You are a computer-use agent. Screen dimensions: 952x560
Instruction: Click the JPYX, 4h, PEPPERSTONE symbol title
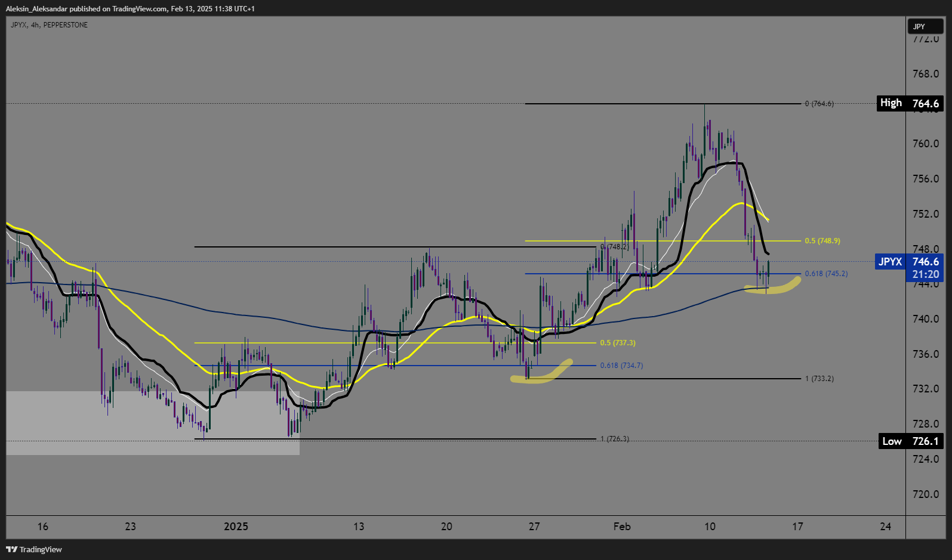49,25
